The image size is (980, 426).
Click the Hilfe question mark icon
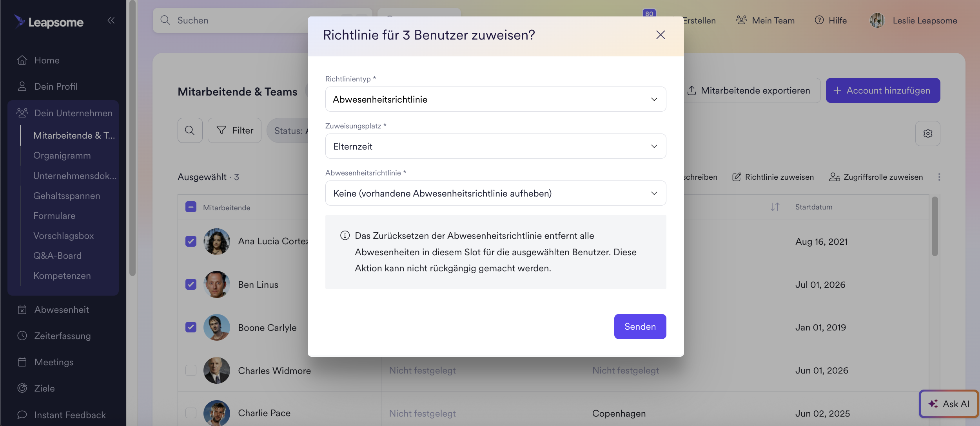[819, 20]
